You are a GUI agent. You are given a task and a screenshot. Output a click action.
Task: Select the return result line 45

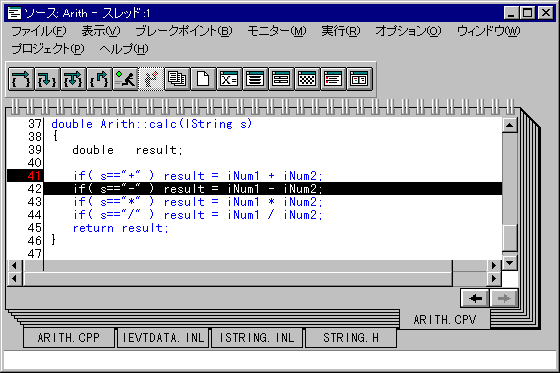coord(120,228)
